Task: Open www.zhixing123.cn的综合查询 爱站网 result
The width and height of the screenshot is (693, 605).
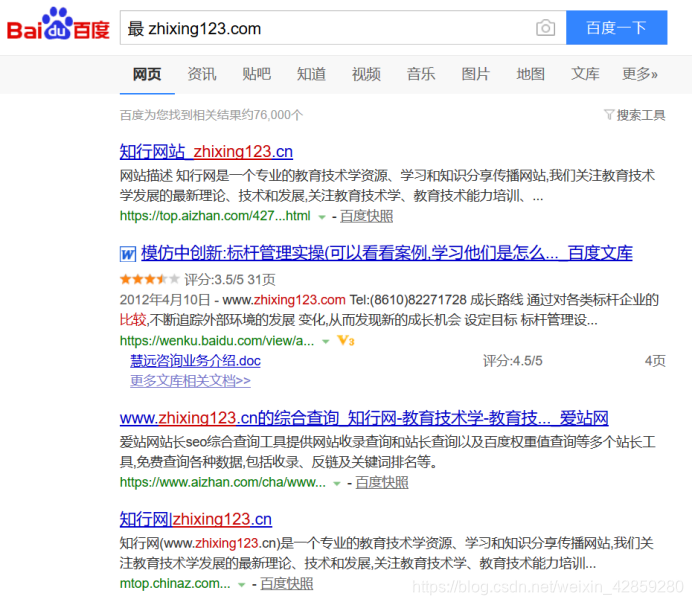Action: (x=364, y=418)
